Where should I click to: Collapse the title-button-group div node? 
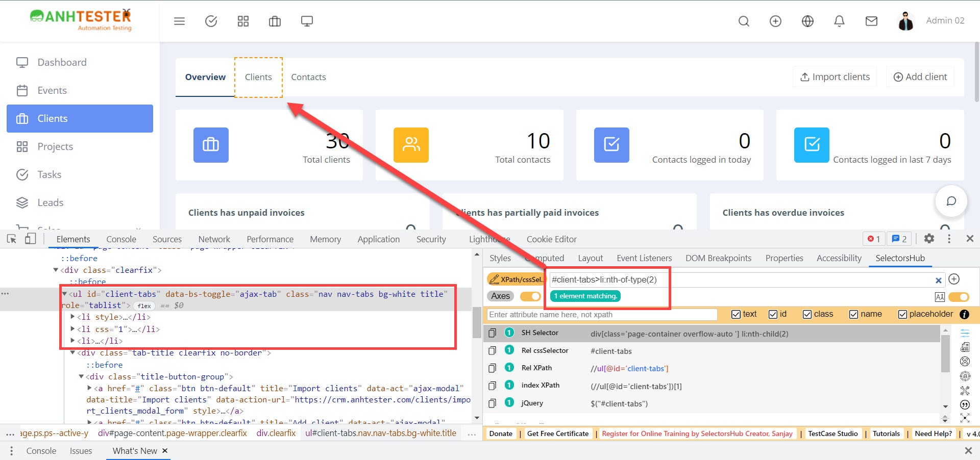(81, 376)
